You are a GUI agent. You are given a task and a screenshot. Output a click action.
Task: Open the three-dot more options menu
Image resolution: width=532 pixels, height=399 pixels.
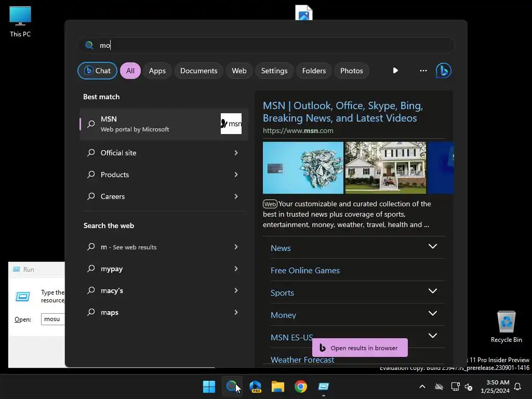(x=423, y=71)
